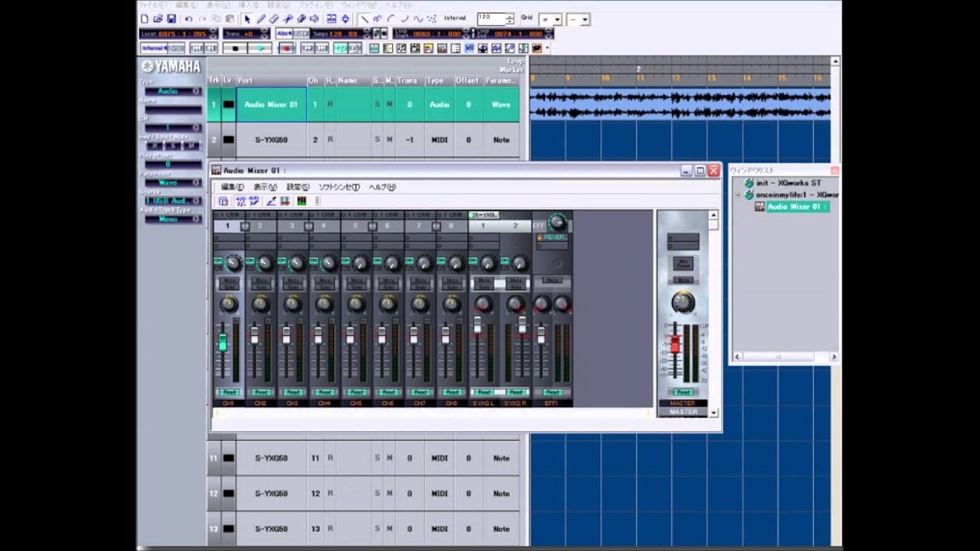Viewport: 980px width, 551px height.
Task: Click the Mute button on the master strip
Action: pyautogui.click(x=683, y=280)
